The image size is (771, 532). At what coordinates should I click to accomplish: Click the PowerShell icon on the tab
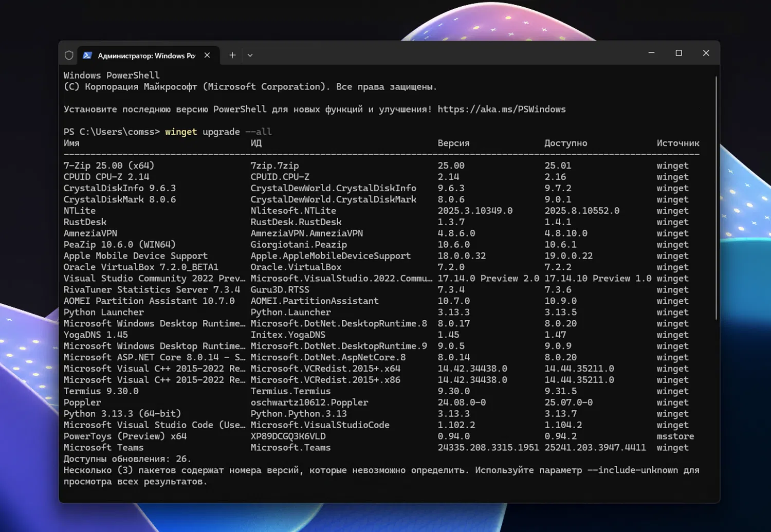point(87,56)
